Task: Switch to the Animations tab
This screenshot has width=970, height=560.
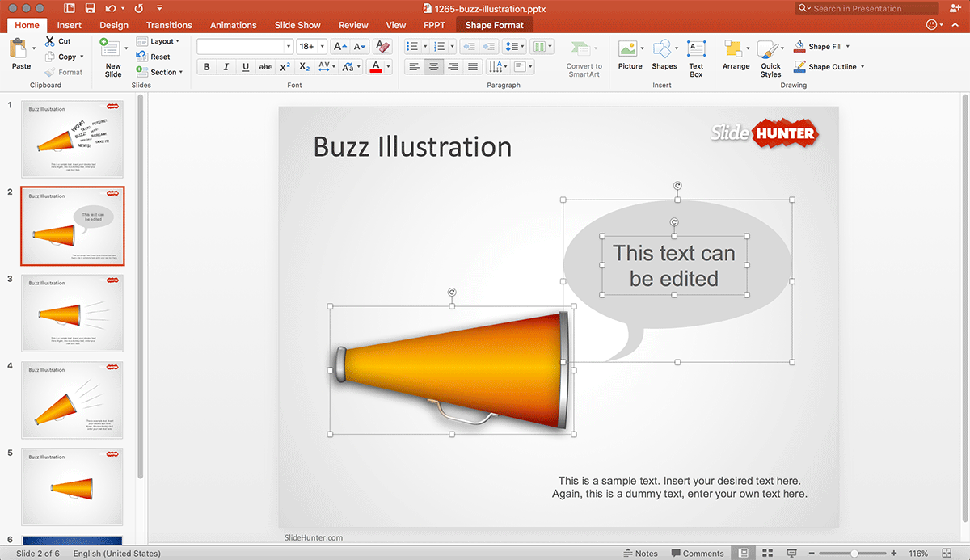Action: pyautogui.click(x=233, y=24)
